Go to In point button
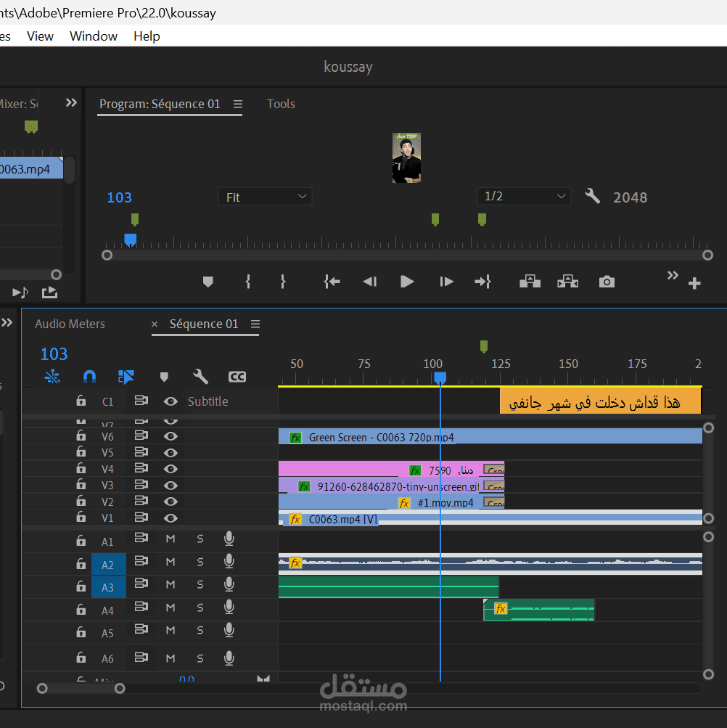The image size is (727, 728). (x=332, y=282)
